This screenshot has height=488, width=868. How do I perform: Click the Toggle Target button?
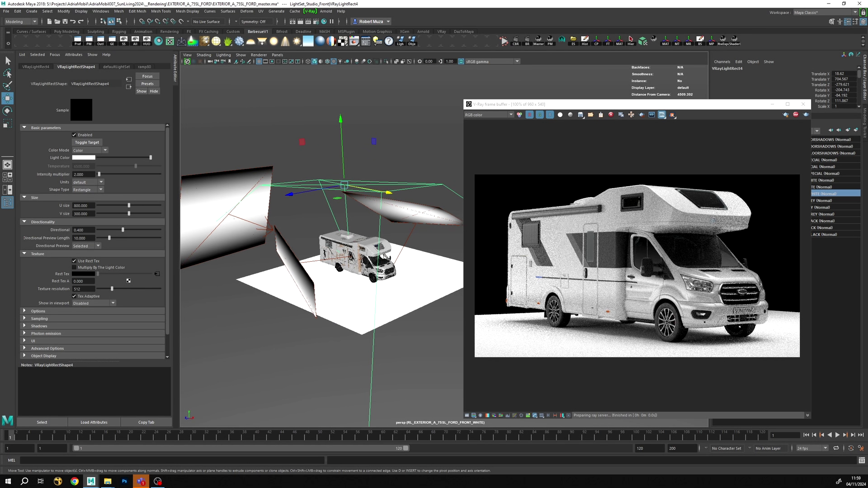(x=87, y=142)
